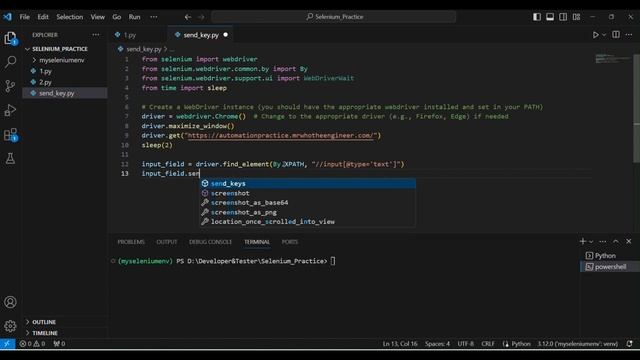640x360 pixels.
Task: Switch to the OUTPUT panel tab
Action: 167,242
